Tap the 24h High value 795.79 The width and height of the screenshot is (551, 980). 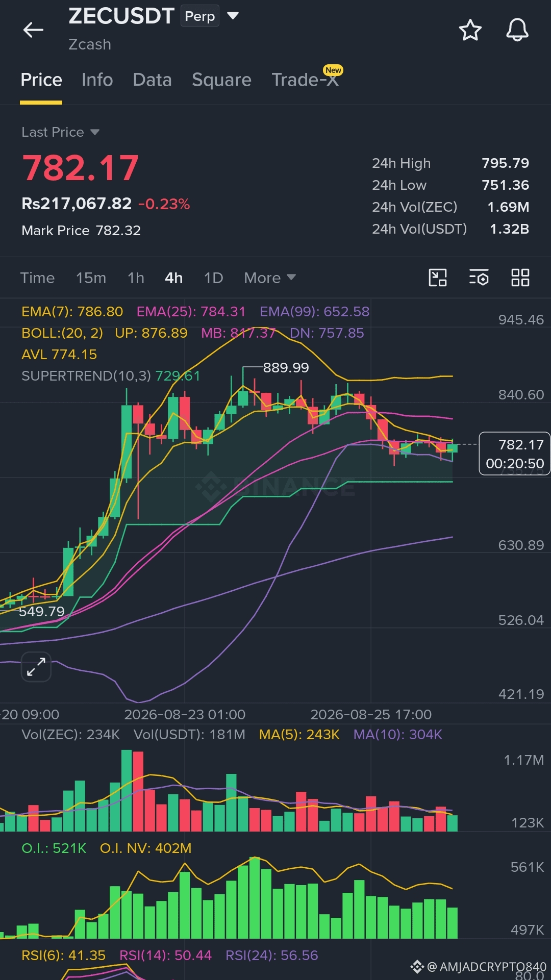point(505,163)
